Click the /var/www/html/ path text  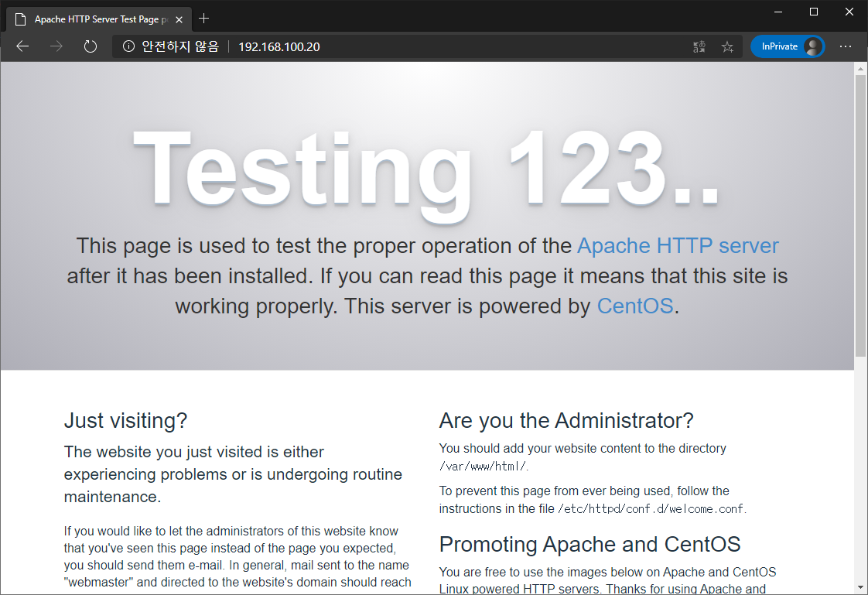coord(484,467)
